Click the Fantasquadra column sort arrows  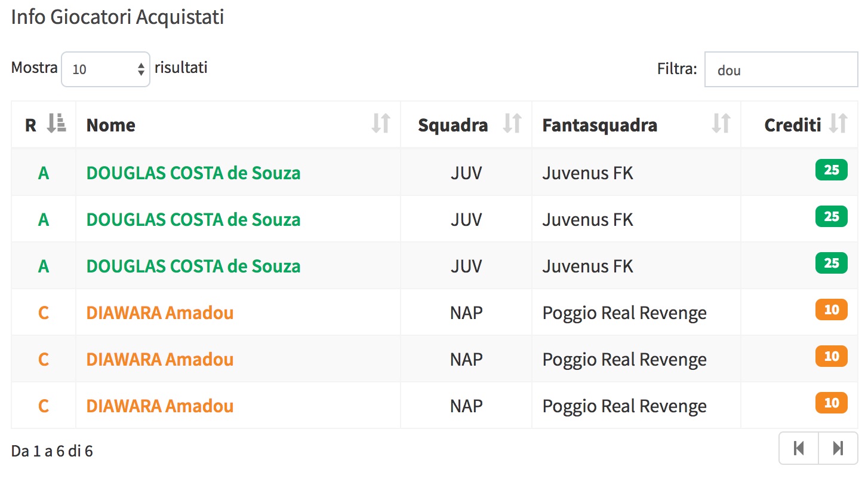click(721, 123)
